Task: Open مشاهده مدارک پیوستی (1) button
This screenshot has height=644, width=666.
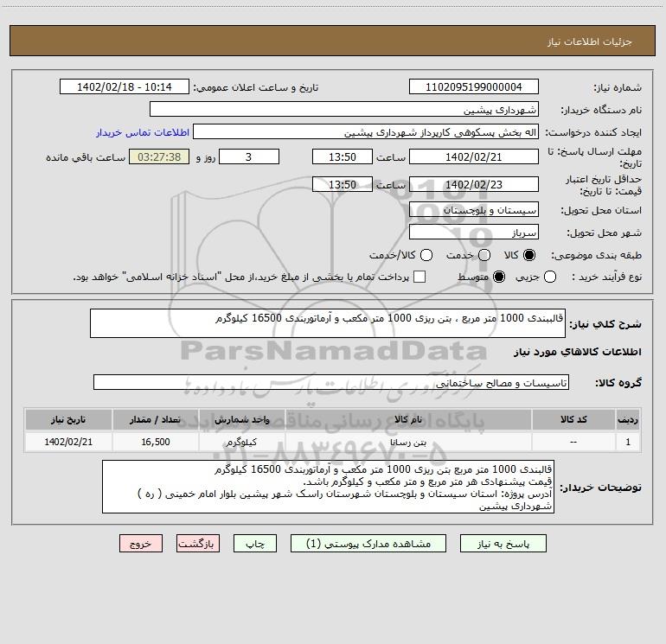Action: click(368, 544)
